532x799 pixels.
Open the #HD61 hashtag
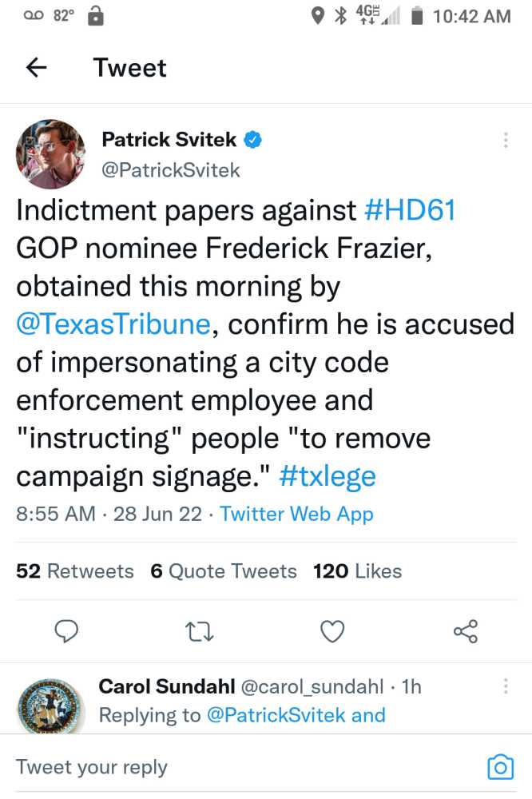(x=409, y=210)
